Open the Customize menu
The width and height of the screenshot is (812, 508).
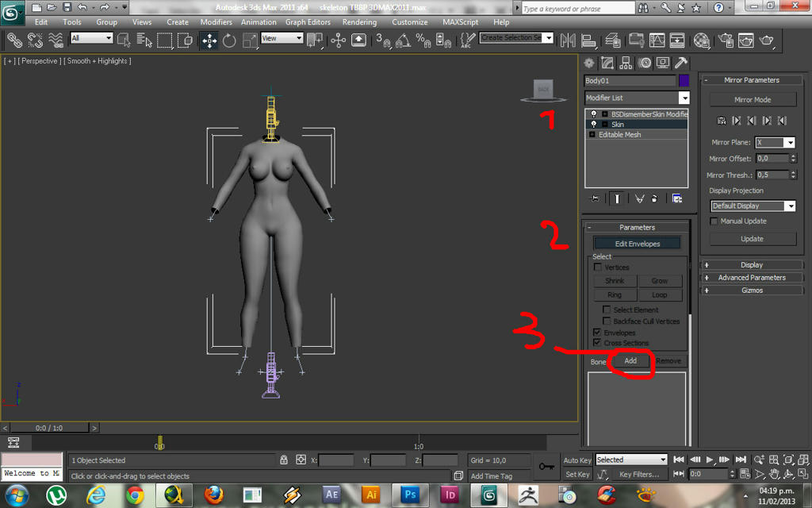click(410, 21)
